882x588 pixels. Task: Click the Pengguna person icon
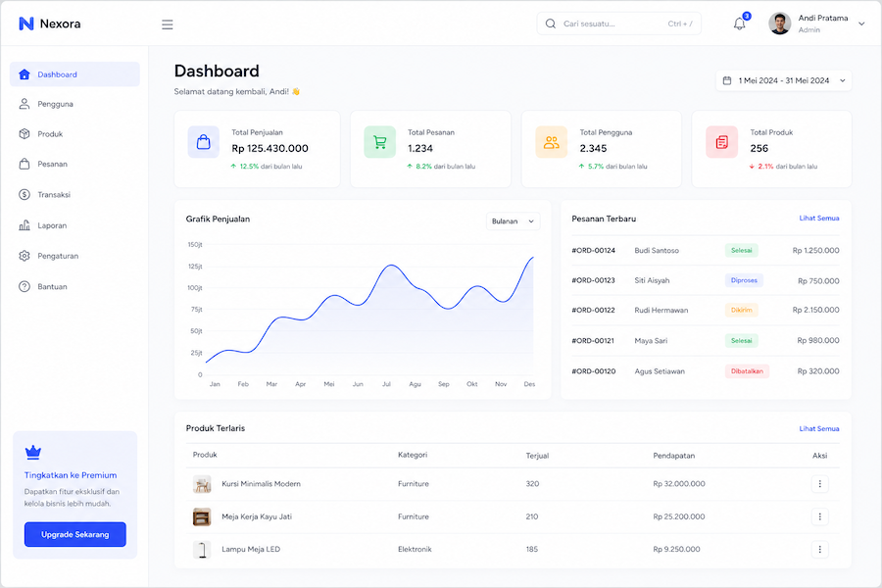[x=24, y=104]
